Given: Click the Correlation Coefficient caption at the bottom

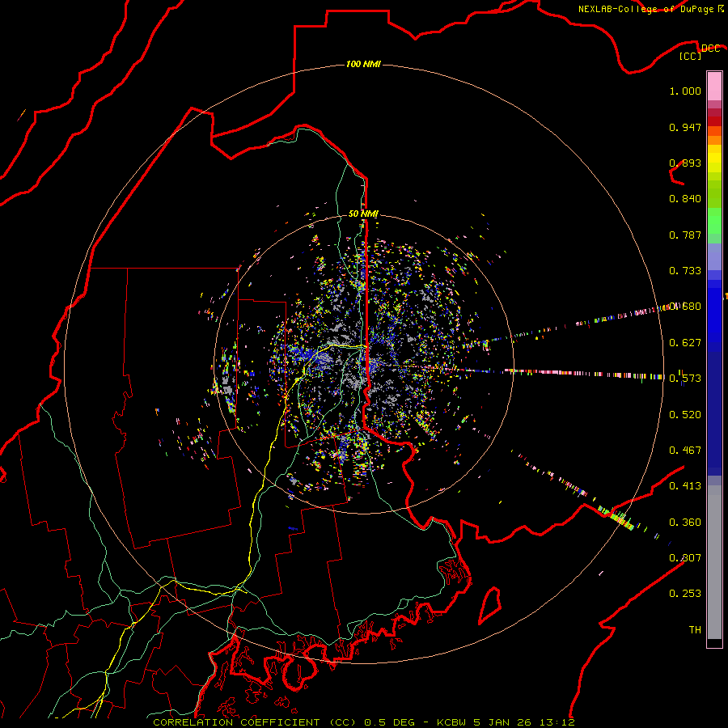Looking at the screenshot, I should [x=364, y=722].
